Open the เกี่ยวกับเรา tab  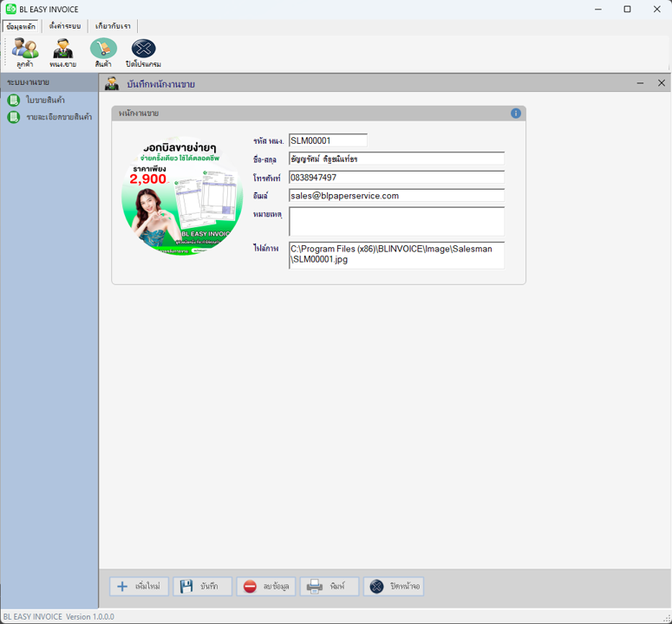tap(114, 26)
